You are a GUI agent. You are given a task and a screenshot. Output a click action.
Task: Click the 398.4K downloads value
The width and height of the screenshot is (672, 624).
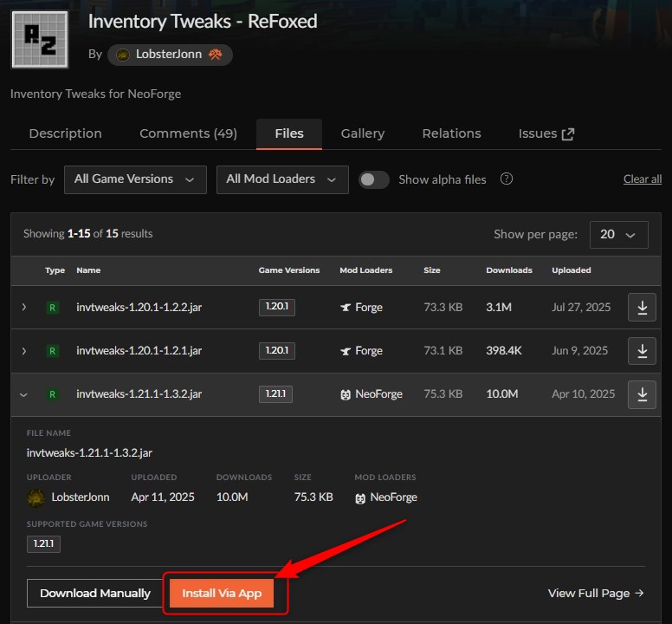(x=504, y=351)
